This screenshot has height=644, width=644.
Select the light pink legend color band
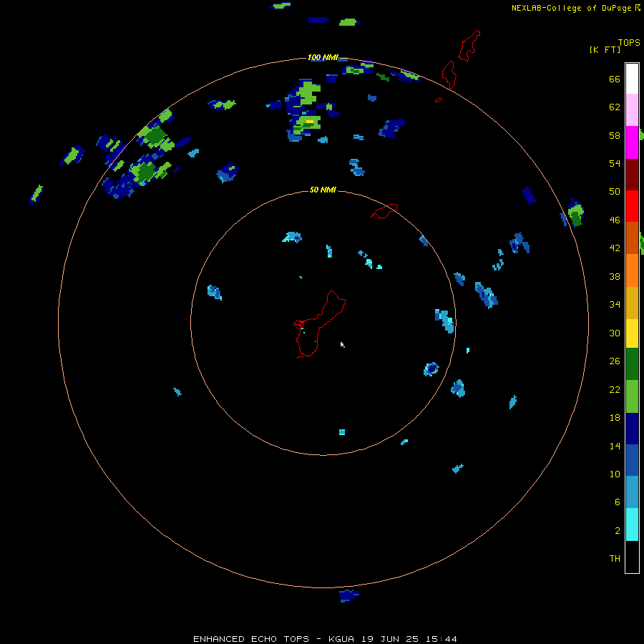[x=632, y=110]
